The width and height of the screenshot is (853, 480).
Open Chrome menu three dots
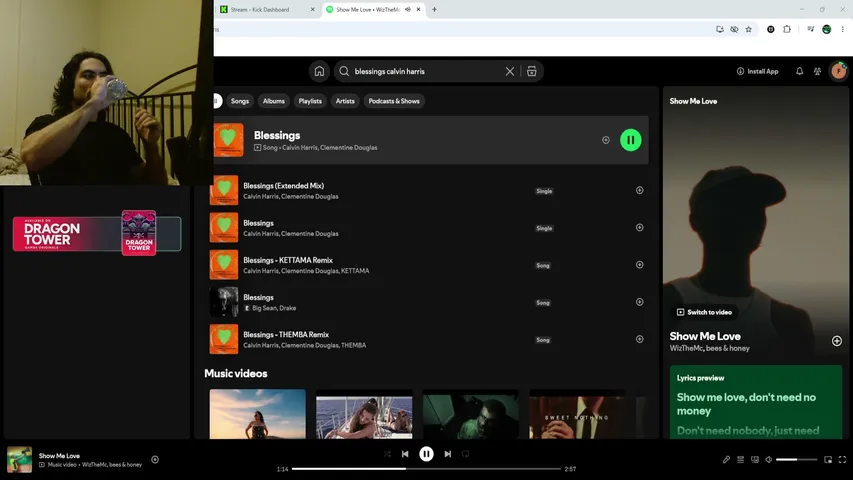pos(843,29)
